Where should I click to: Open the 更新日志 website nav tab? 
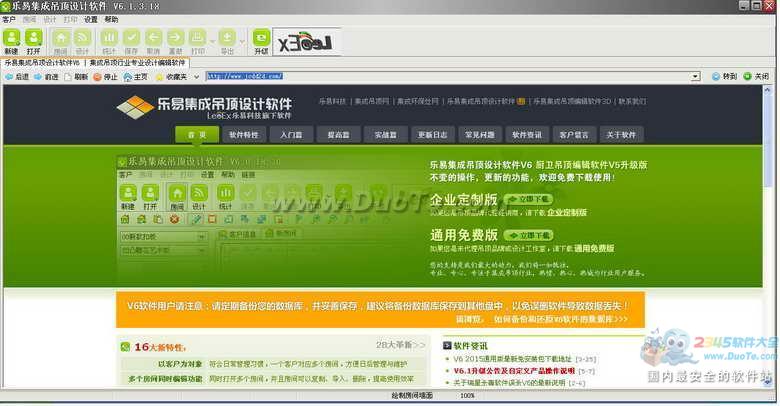tap(432, 135)
